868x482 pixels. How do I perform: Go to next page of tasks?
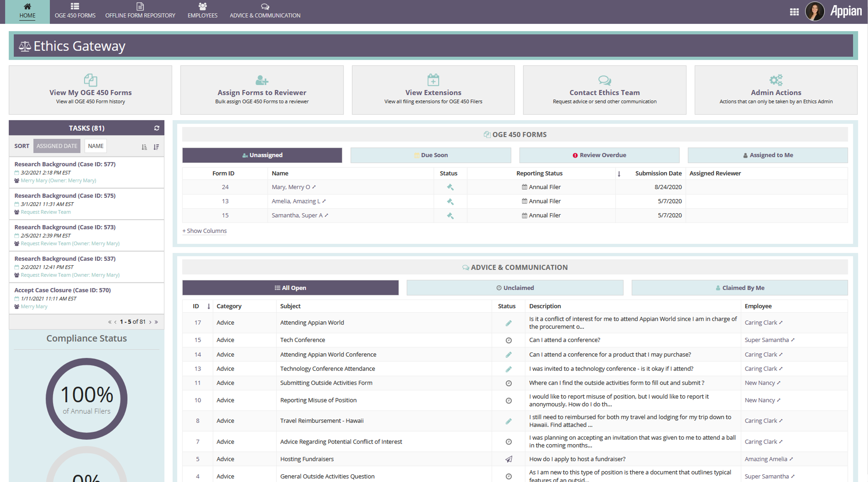pyautogui.click(x=150, y=322)
